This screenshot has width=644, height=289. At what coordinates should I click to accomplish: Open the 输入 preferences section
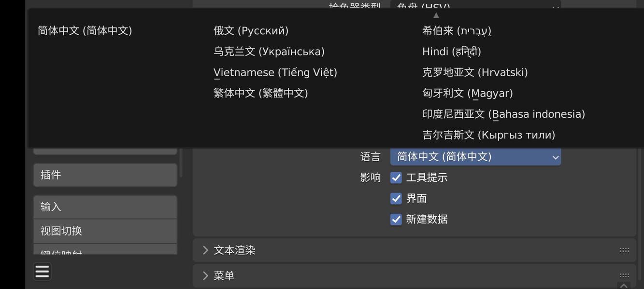tap(105, 206)
